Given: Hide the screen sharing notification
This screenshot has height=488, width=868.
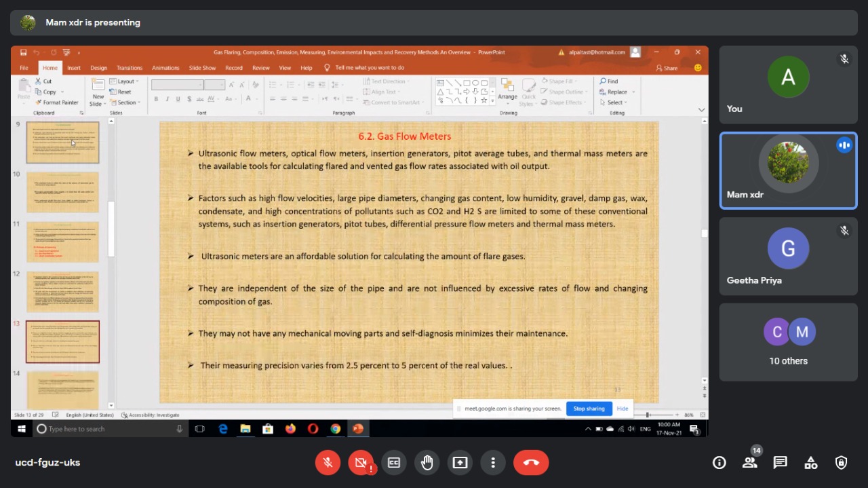Looking at the screenshot, I should pyautogui.click(x=623, y=409).
